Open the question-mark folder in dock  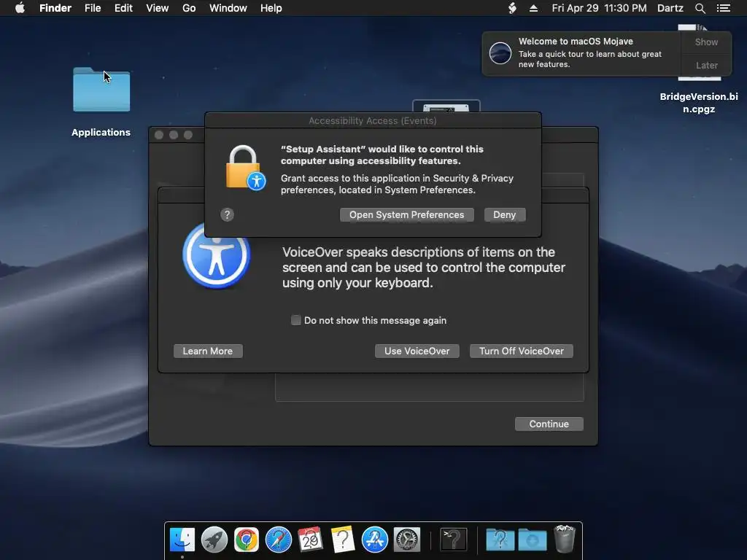point(500,540)
